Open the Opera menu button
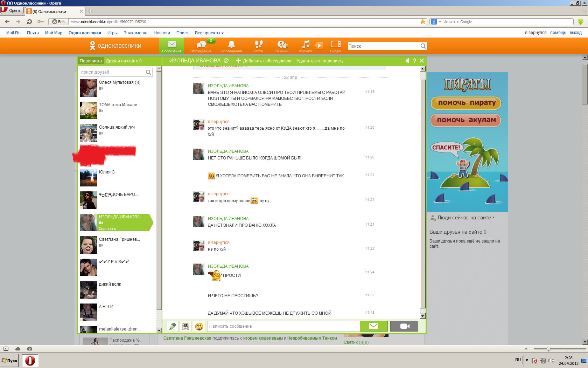 tap(12, 10)
